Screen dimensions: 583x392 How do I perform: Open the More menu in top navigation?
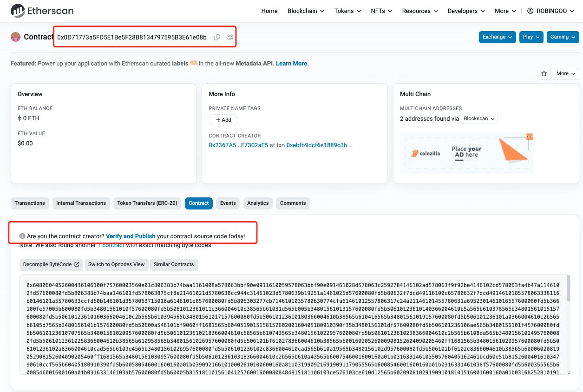(x=505, y=11)
